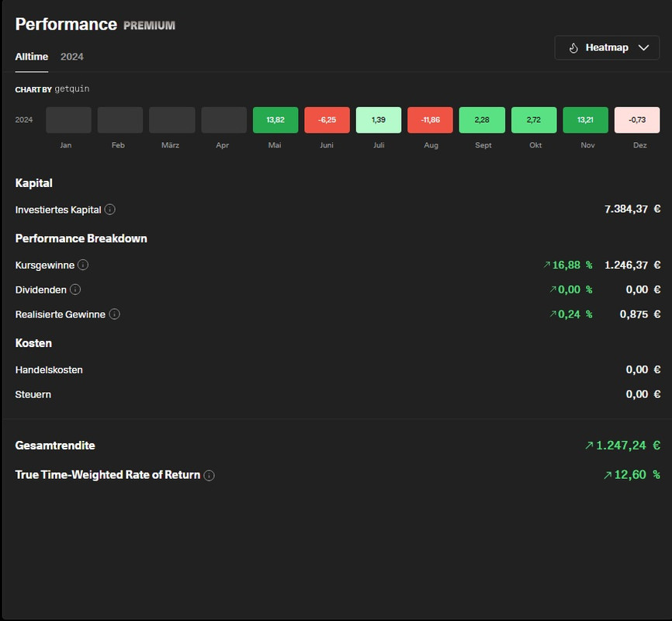
Task: Click the empty Apr heatmap cell
Action: [223, 120]
